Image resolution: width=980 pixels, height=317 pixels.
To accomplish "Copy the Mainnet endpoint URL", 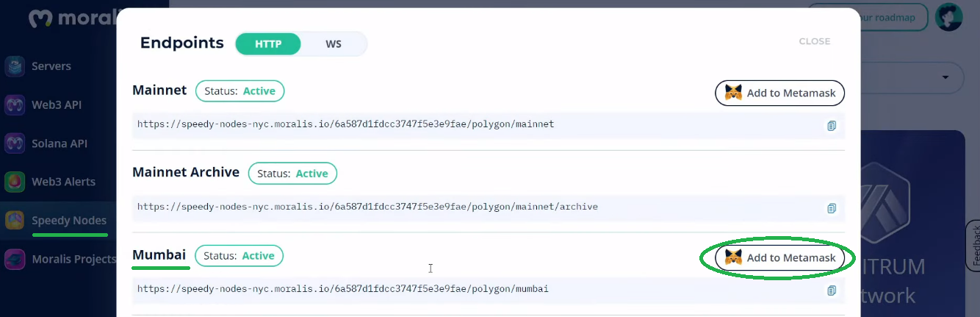I will pyautogui.click(x=832, y=125).
